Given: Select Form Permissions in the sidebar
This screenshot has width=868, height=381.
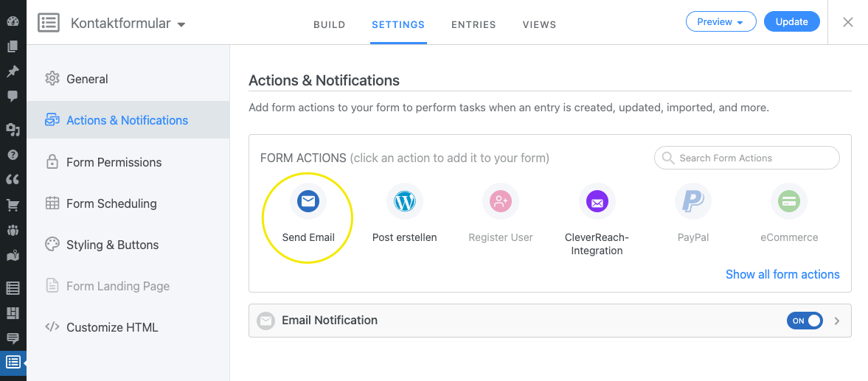Looking at the screenshot, I should (x=114, y=162).
